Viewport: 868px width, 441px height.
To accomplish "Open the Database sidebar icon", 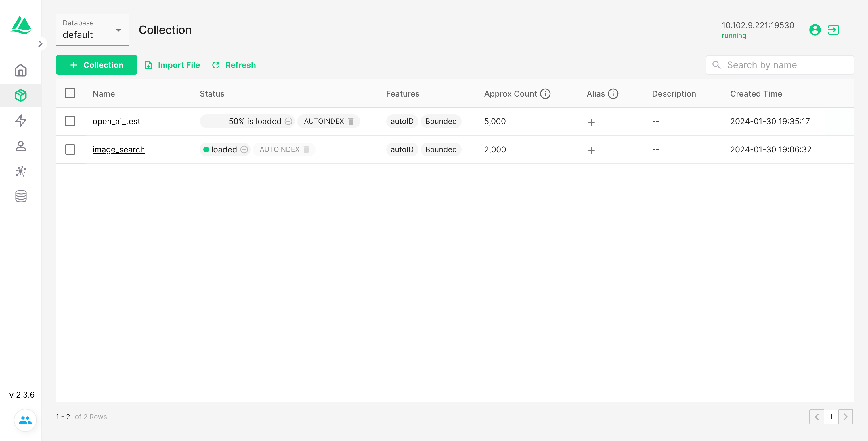I will (20, 196).
